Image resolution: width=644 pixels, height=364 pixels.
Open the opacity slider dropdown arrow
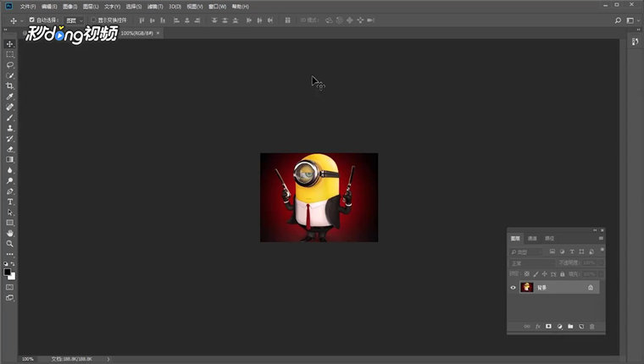pyautogui.click(x=601, y=263)
